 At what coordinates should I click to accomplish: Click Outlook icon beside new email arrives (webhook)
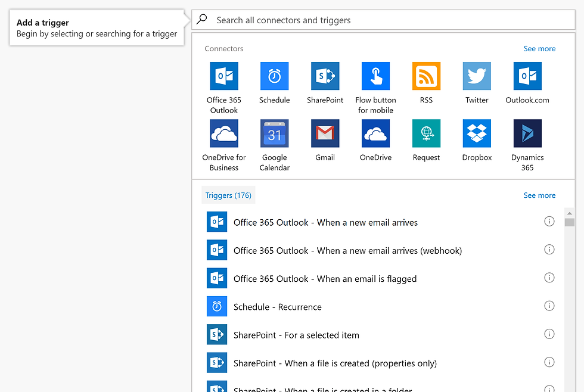(x=217, y=250)
